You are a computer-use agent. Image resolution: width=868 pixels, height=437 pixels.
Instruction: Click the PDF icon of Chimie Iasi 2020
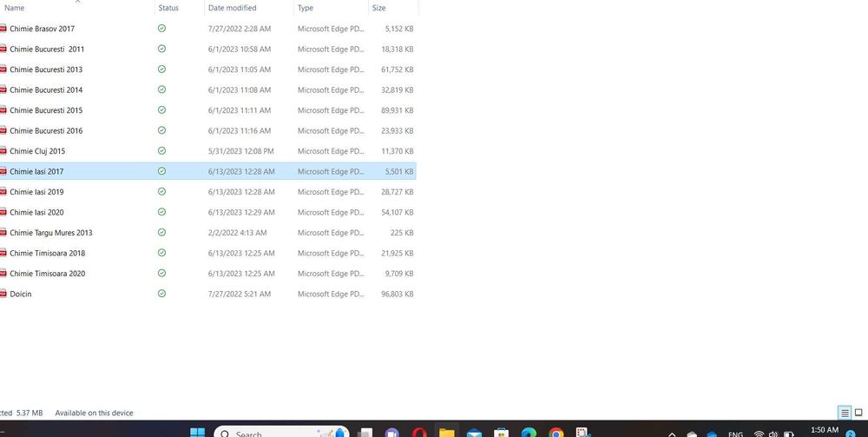pos(3,212)
